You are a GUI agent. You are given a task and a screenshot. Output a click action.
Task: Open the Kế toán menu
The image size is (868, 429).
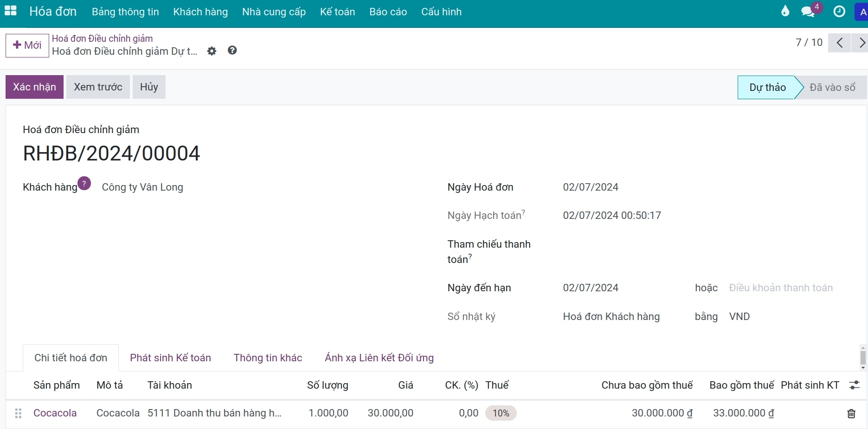click(337, 12)
